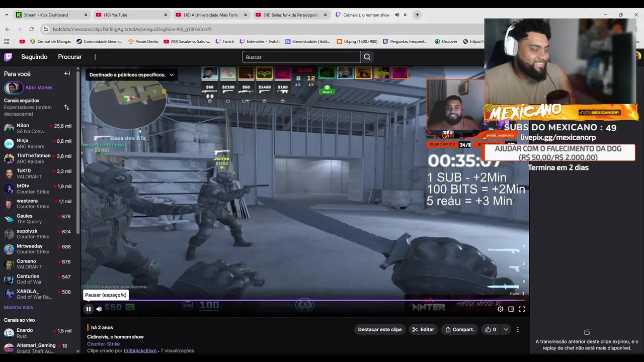This screenshot has height=362, width=644.
Task: Open TcK10 channel in sidebar
Action: pos(38,173)
